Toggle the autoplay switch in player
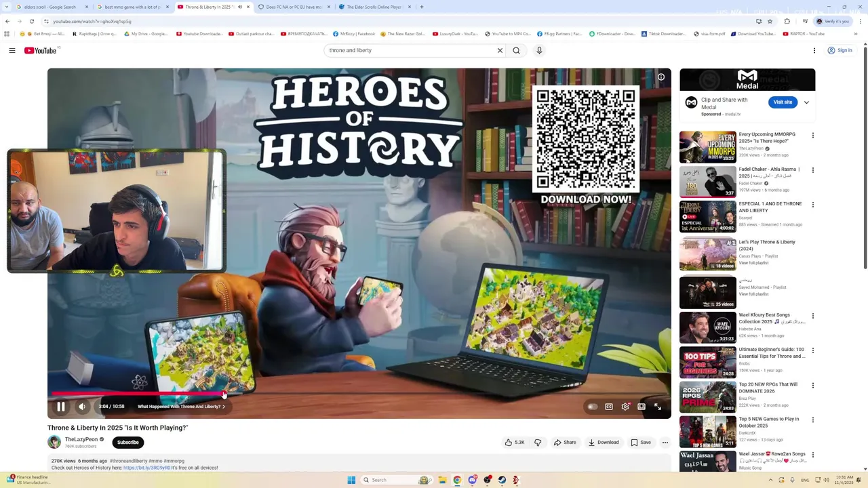868x488 pixels. point(592,407)
